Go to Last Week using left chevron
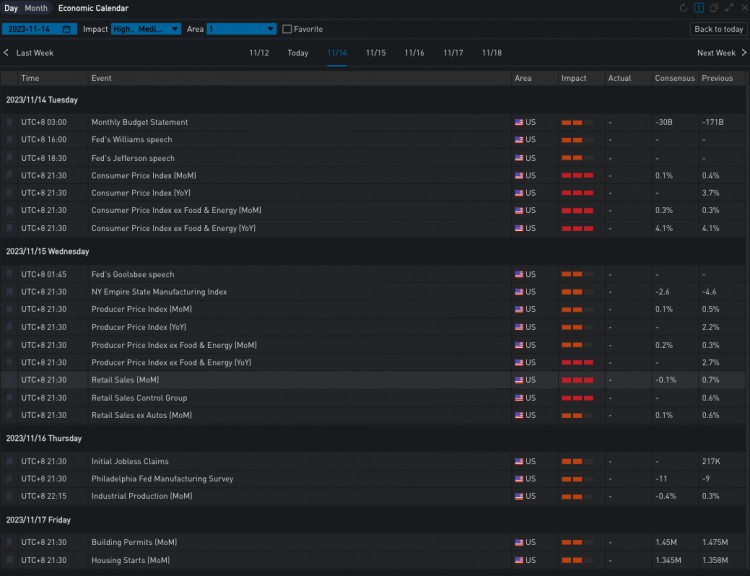 [8, 53]
